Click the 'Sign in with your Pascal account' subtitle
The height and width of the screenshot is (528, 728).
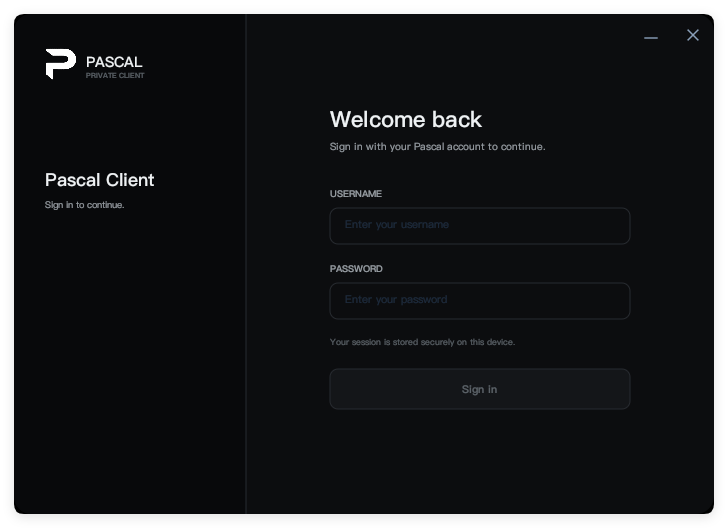coord(437,147)
